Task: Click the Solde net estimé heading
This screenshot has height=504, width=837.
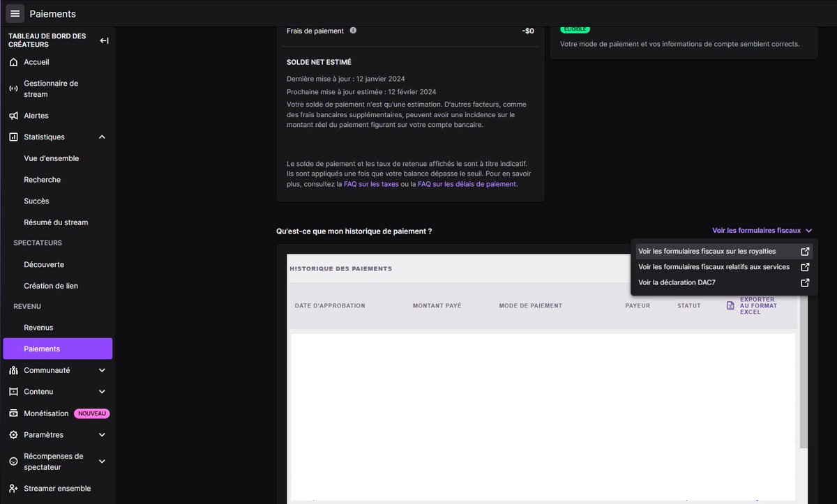Action: pos(319,62)
